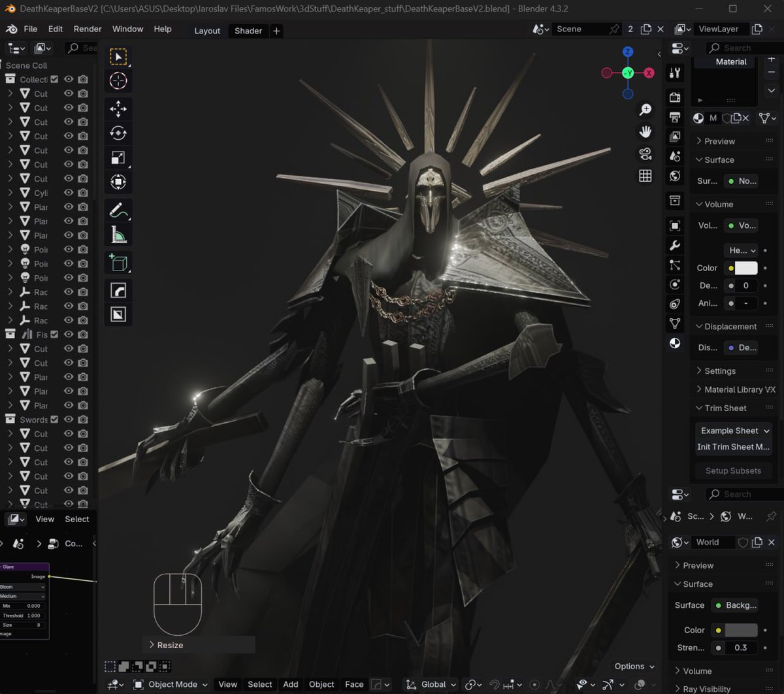Unlink the World datablock with X

[772, 542]
